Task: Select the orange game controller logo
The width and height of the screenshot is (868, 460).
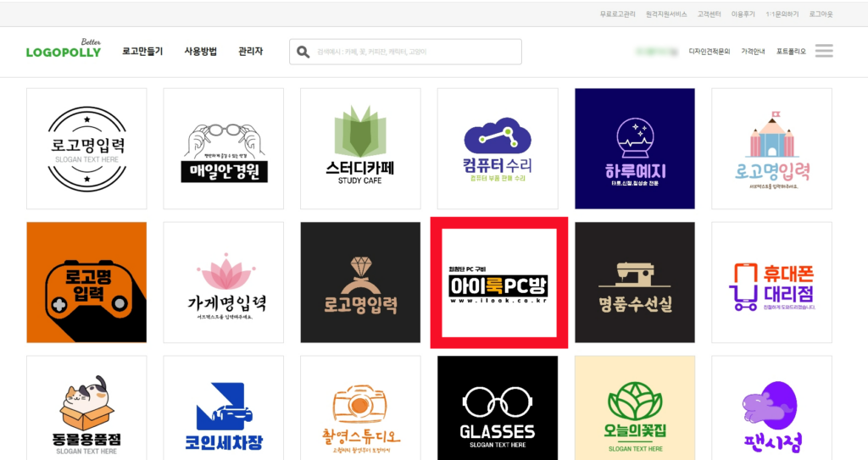Action: [x=87, y=282]
